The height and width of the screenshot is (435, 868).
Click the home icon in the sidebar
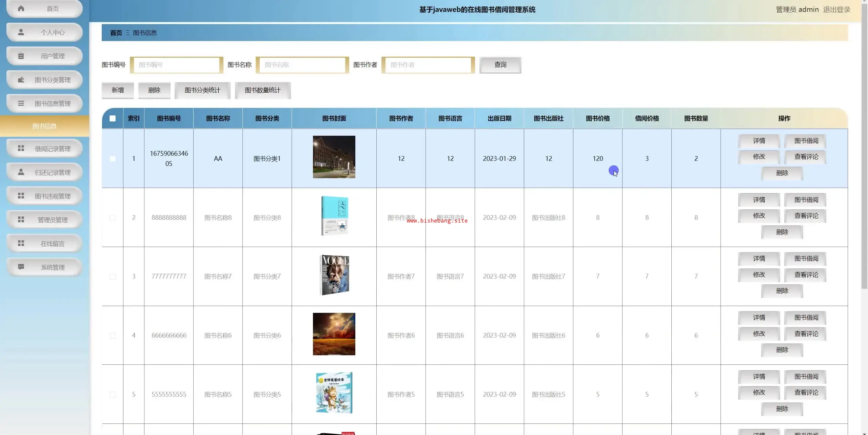[x=21, y=8]
